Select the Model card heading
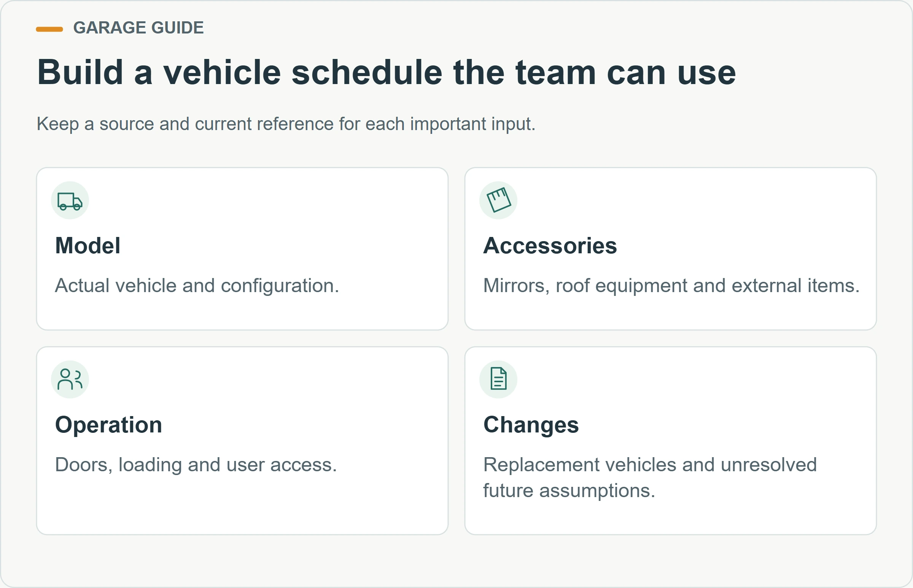913x588 pixels. coord(87,245)
